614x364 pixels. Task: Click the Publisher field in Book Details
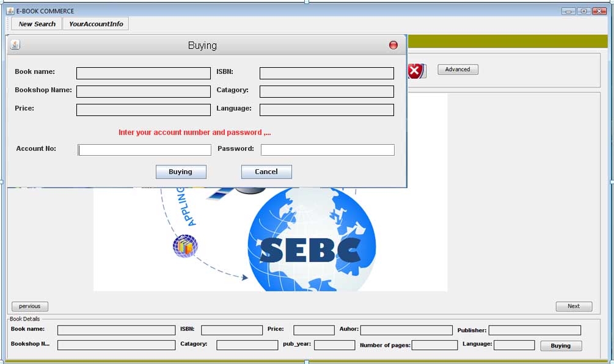pyautogui.click(x=535, y=330)
